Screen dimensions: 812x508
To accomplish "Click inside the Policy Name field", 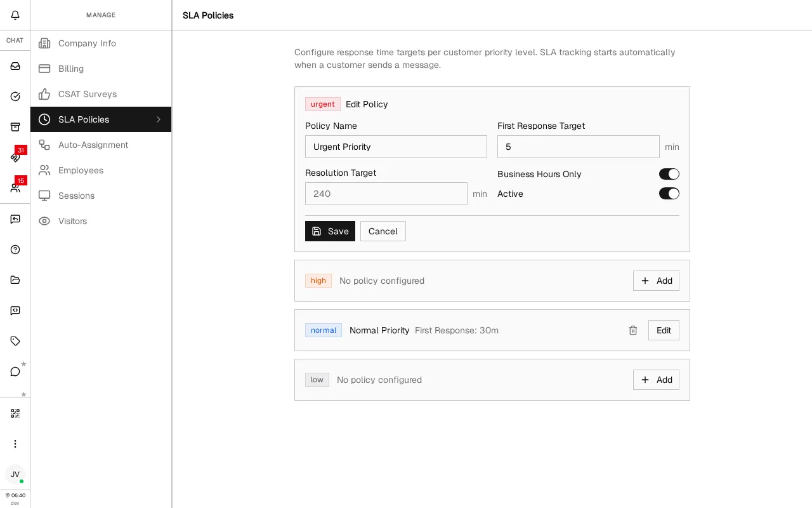I will (396, 147).
